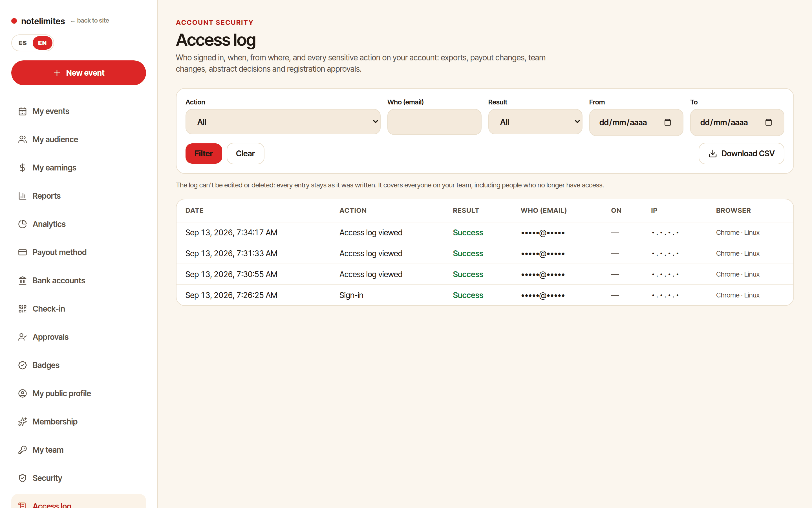This screenshot has width=812, height=508.
Task: Click the dollar icon beside My earnings
Action: pyautogui.click(x=23, y=168)
